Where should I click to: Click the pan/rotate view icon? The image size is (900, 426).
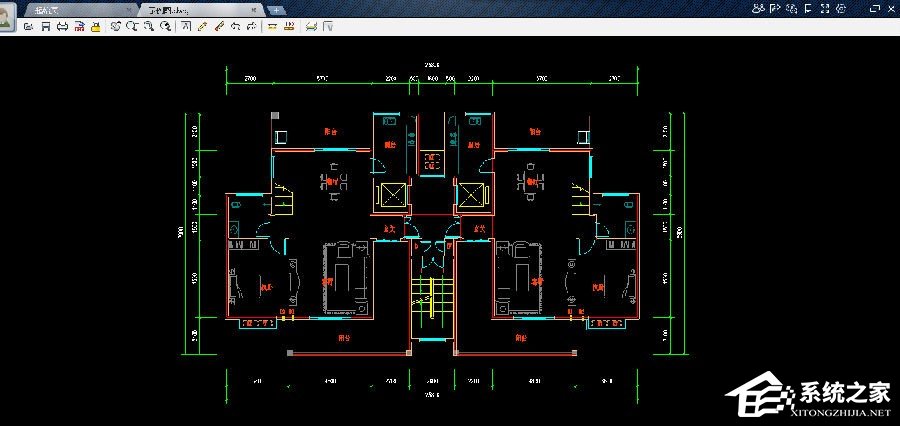(115, 26)
